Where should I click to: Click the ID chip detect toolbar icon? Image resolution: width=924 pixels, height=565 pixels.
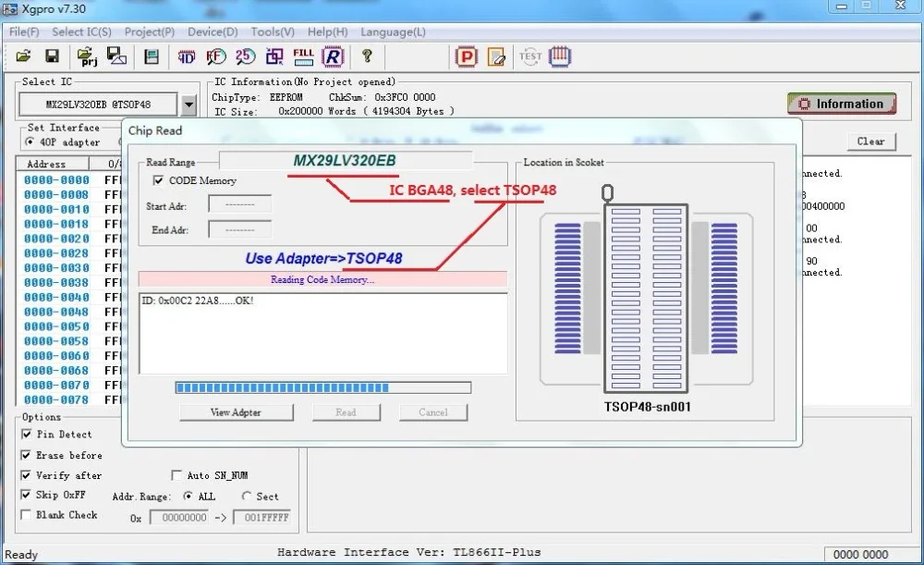tap(187, 57)
